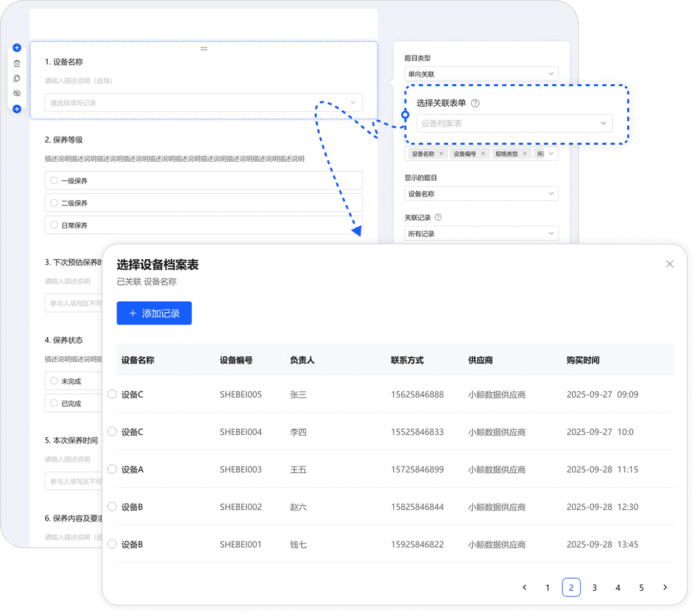Screen dimensions: 698x616
Task: Click the 添加记录 button
Action: pyautogui.click(x=154, y=313)
